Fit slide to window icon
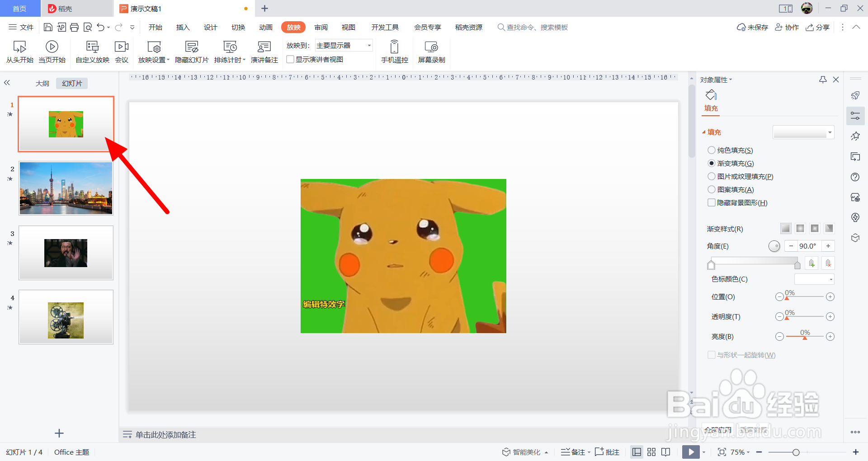Image resolution: width=868 pixels, height=461 pixels. tap(722, 452)
